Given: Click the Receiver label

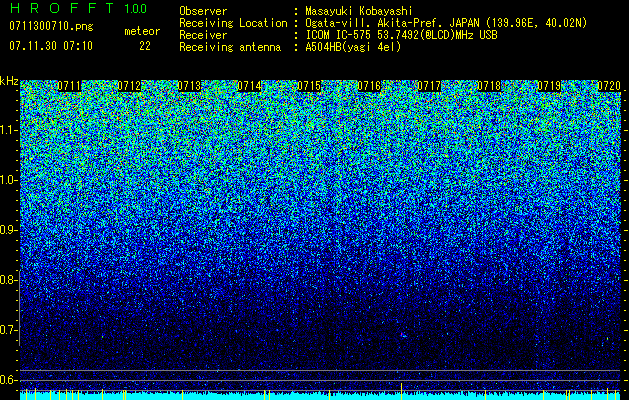Looking at the screenshot, I should tap(203, 35).
